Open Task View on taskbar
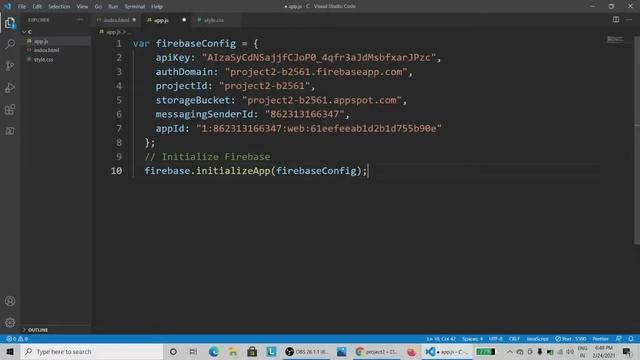The image size is (640, 360). (193, 351)
